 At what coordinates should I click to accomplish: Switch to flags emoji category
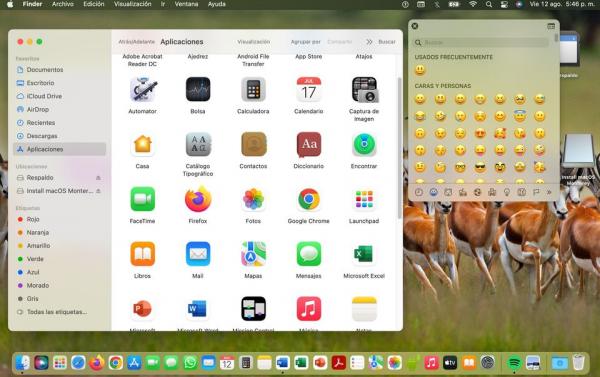pos(536,192)
